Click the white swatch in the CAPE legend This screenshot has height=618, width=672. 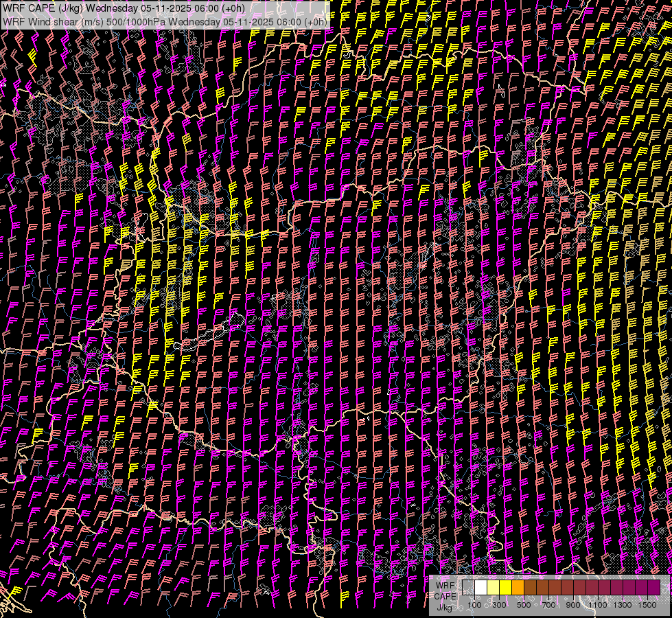(x=480, y=588)
